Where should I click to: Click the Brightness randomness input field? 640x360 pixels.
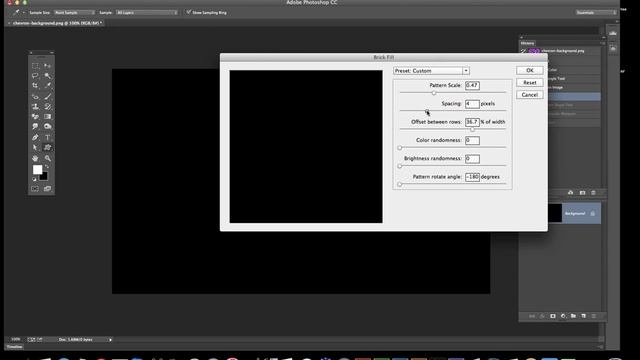click(472, 159)
